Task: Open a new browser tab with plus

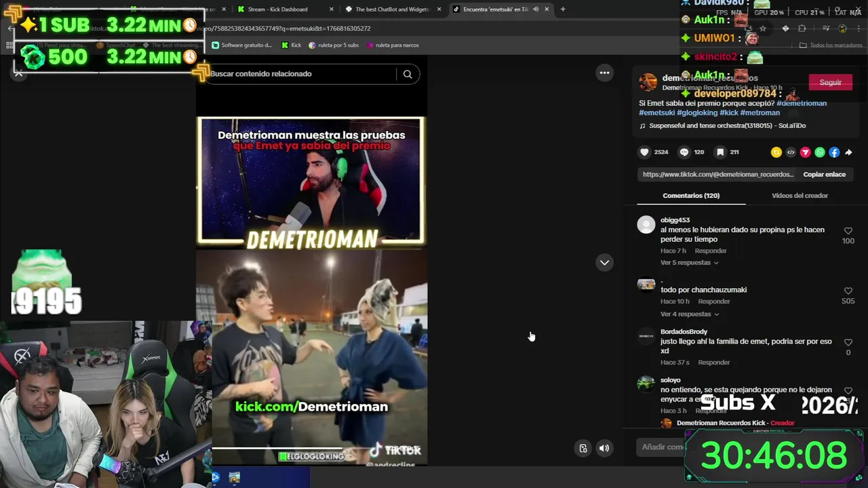Action: click(563, 9)
